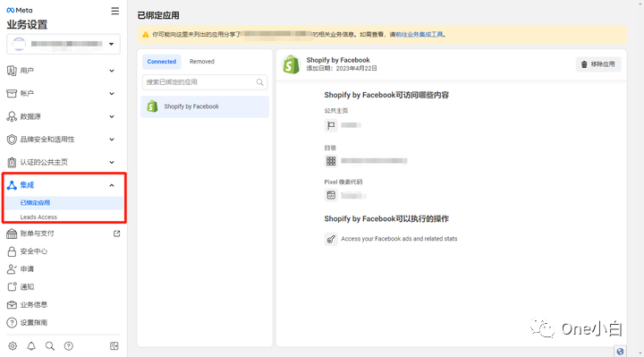Select 已绑定应用 submenu item
The width and height of the screenshot is (644, 357).
(64, 202)
